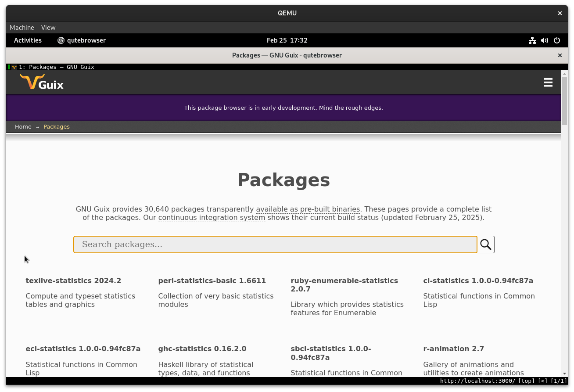The height and width of the screenshot is (392, 574).
Task: Focus the Search packages input field
Action: coord(275,245)
